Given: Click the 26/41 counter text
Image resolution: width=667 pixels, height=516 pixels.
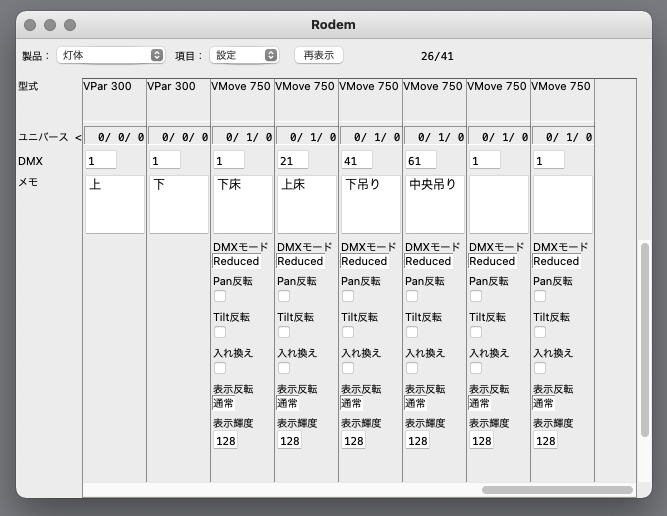Looking at the screenshot, I should (x=437, y=56).
